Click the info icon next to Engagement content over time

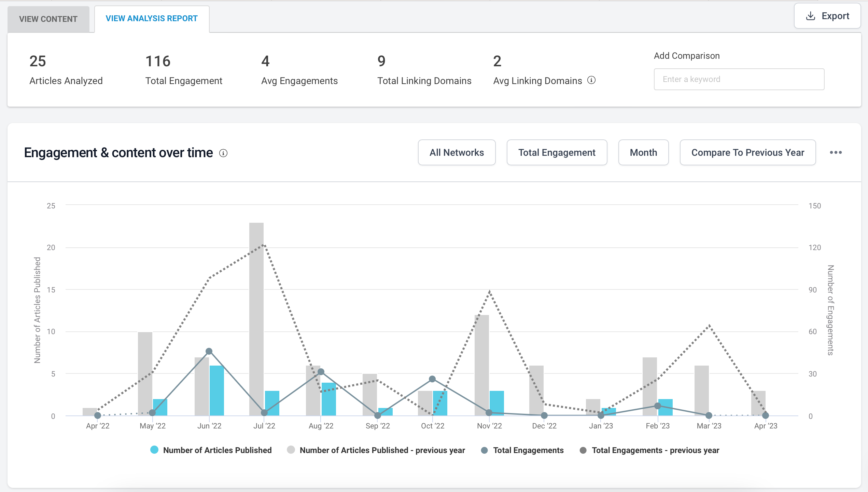[224, 153]
